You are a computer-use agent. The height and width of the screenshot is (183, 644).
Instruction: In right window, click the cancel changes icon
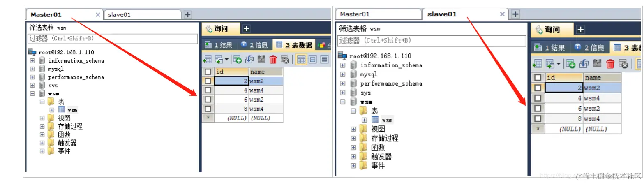point(623,64)
